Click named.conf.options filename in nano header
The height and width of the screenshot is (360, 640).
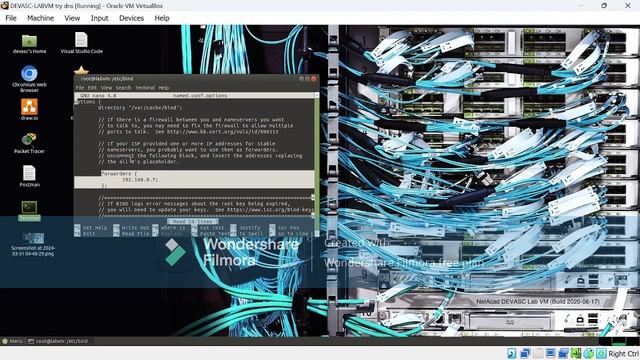[200, 96]
